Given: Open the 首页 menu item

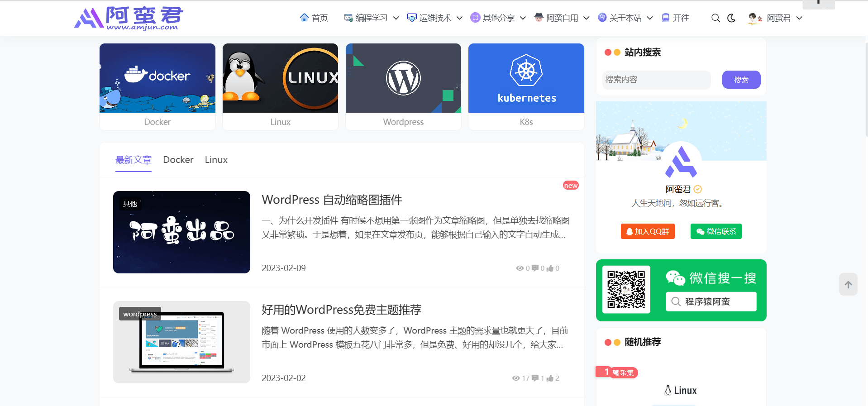Looking at the screenshot, I should pyautogui.click(x=320, y=18).
